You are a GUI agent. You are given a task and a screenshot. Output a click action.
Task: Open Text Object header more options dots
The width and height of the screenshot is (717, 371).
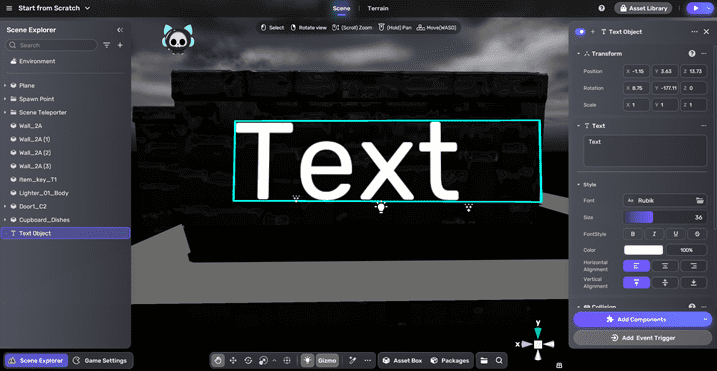tap(695, 32)
